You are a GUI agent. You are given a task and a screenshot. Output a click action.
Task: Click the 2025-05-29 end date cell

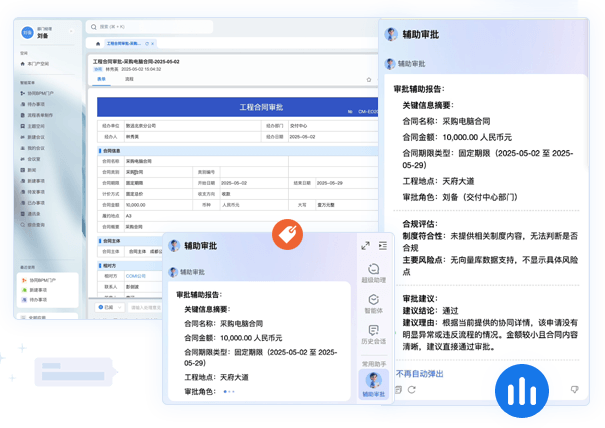tap(346, 183)
